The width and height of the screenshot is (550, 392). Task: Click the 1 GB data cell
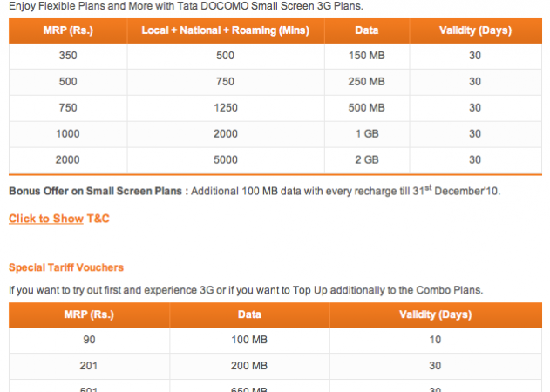367,134
